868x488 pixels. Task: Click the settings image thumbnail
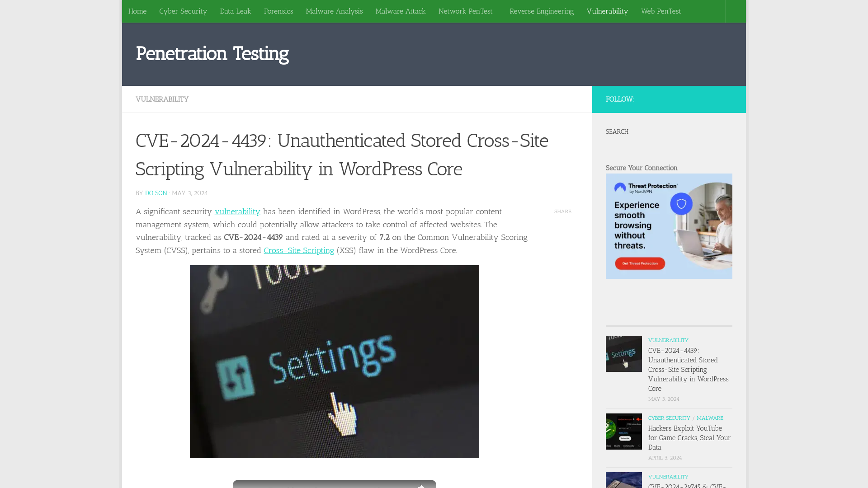[623, 353]
